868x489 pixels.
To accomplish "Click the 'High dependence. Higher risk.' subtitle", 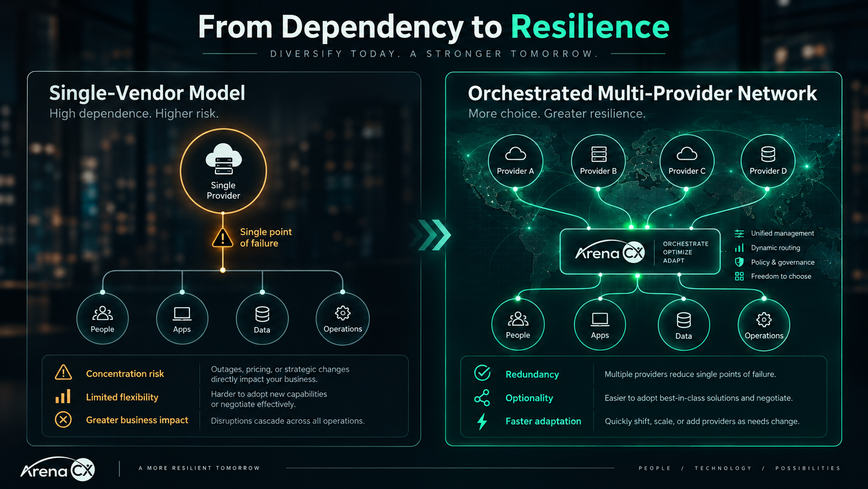I will click(x=134, y=113).
